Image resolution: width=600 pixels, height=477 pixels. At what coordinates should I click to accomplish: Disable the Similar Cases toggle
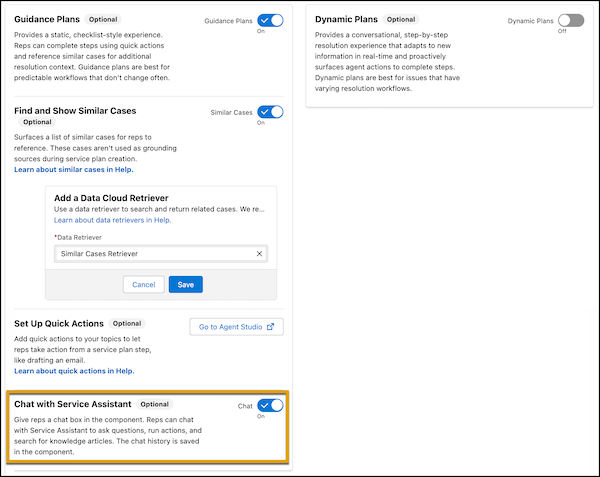[270, 112]
